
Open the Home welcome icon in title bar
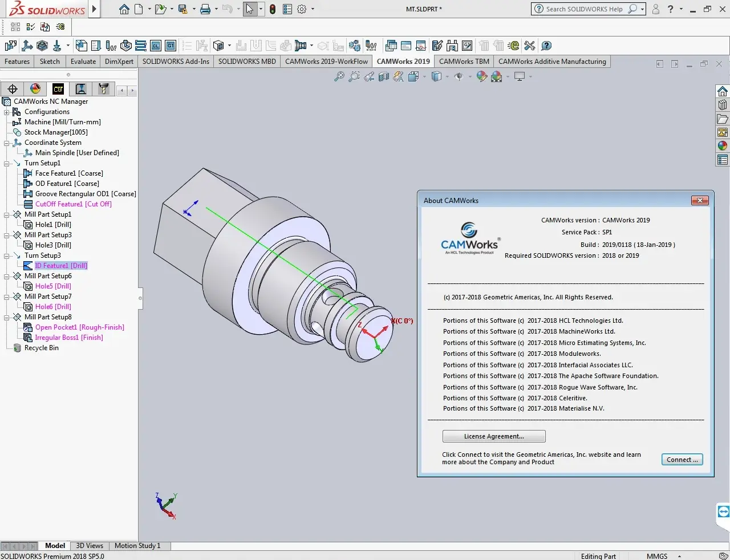pyautogui.click(x=124, y=9)
